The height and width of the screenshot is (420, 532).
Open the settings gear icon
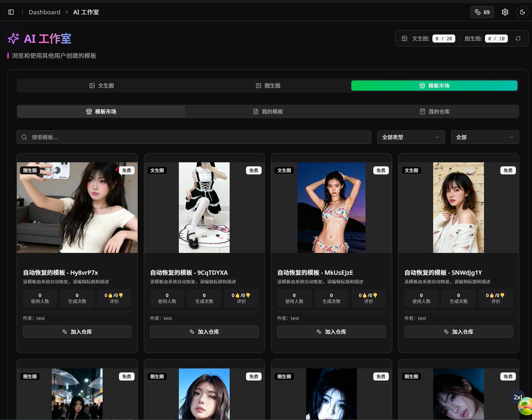[505, 12]
